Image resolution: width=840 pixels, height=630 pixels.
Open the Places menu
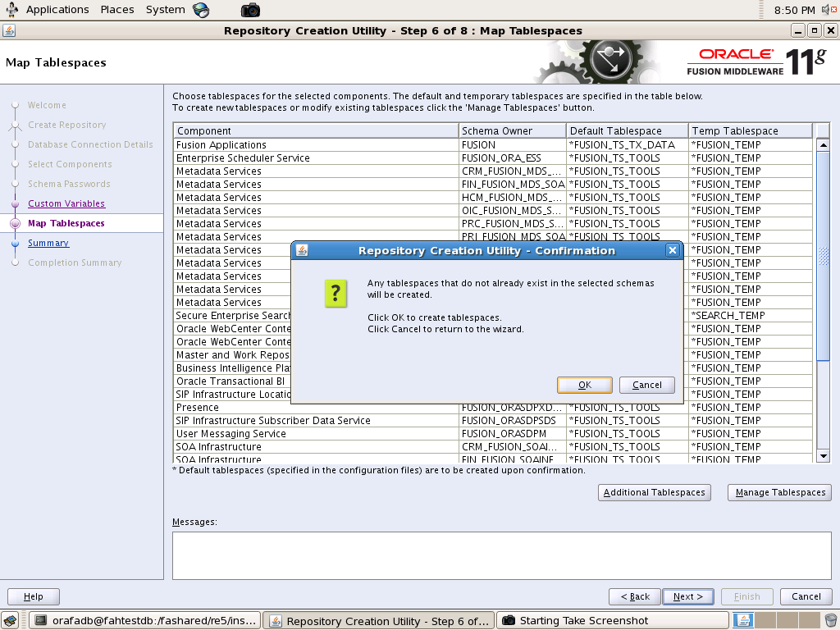(x=116, y=9)
